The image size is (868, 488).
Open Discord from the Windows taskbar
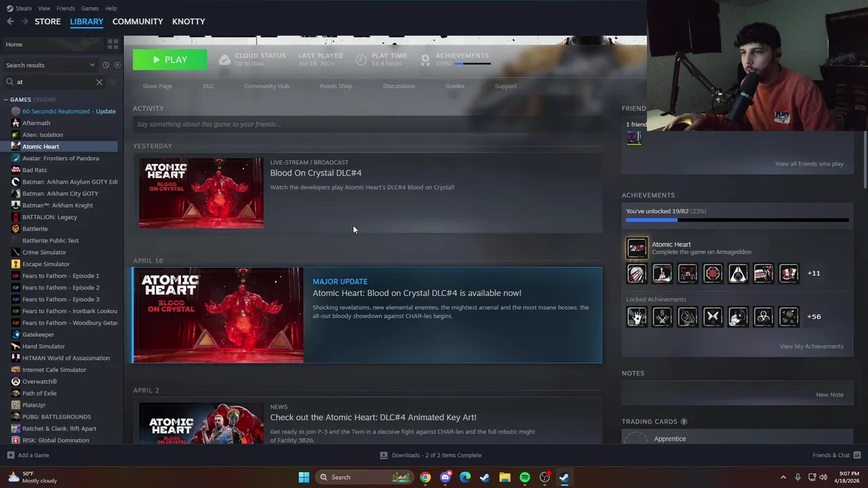coord(445,477)
